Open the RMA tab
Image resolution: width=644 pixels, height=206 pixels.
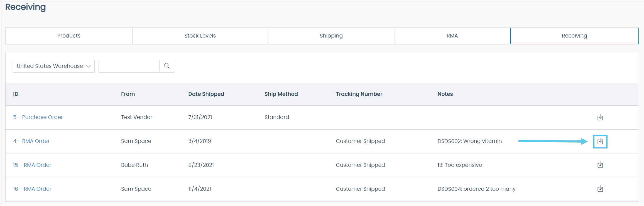pos(452,36)
